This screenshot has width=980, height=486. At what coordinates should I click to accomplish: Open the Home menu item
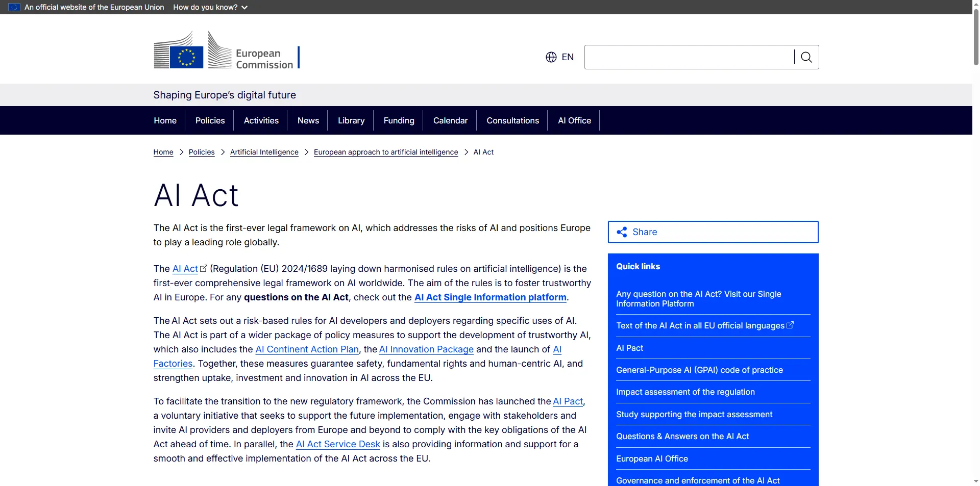click(x=165, y=120)
